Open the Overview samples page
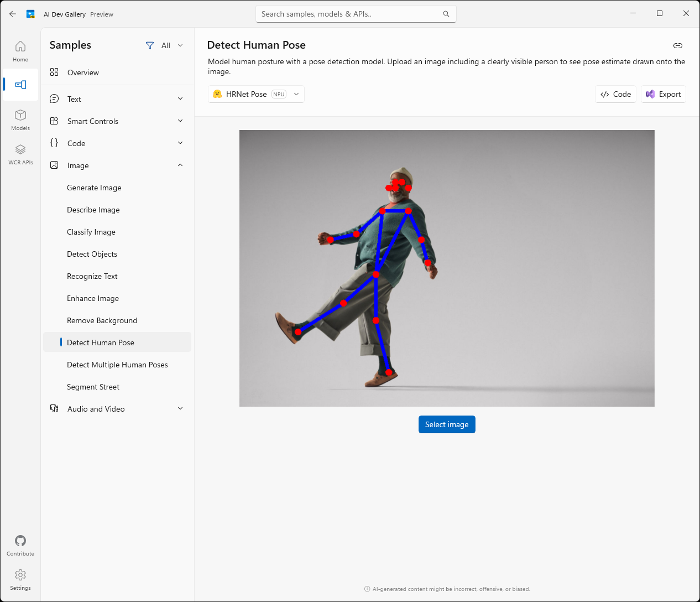 (x=83, y=72)
